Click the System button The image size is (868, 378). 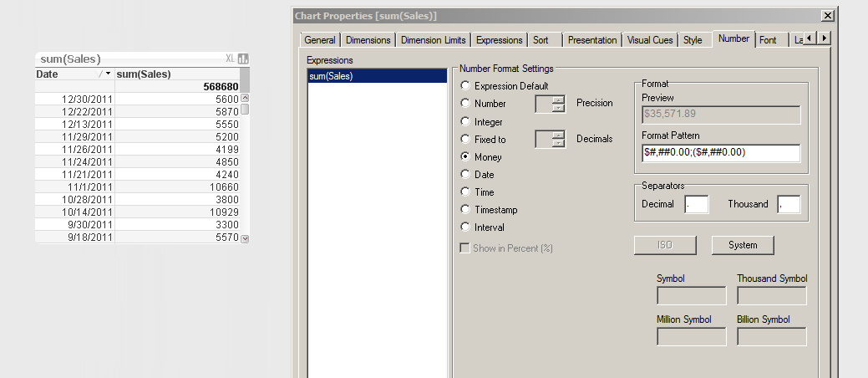click(x=743, y=245)
